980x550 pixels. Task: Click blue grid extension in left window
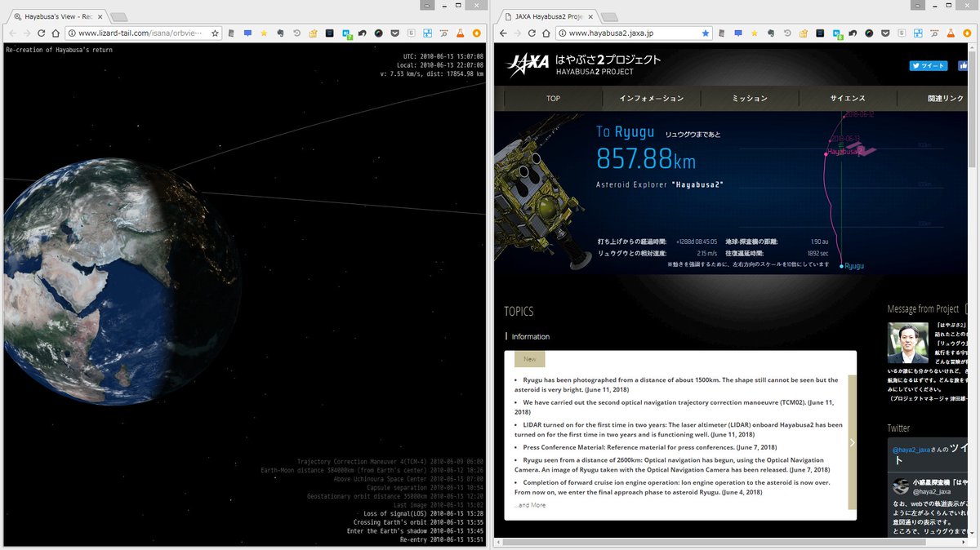[427, 33]
